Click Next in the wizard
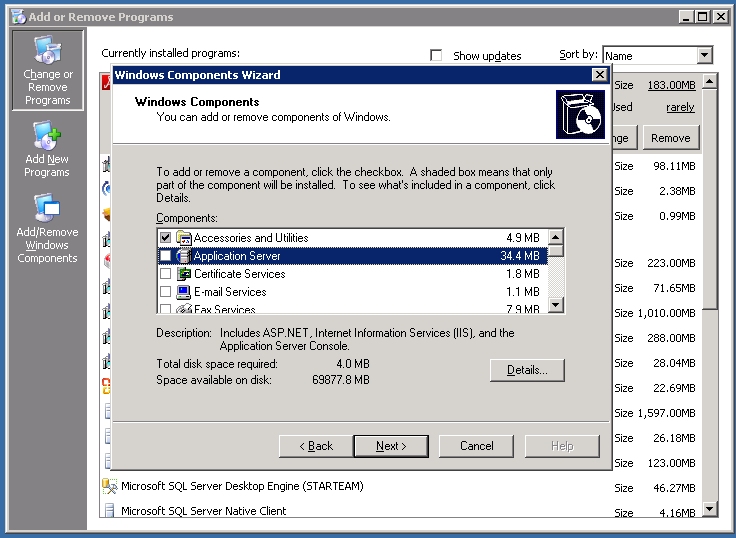The width and height of the screenshot is (736, 538). 391,446
